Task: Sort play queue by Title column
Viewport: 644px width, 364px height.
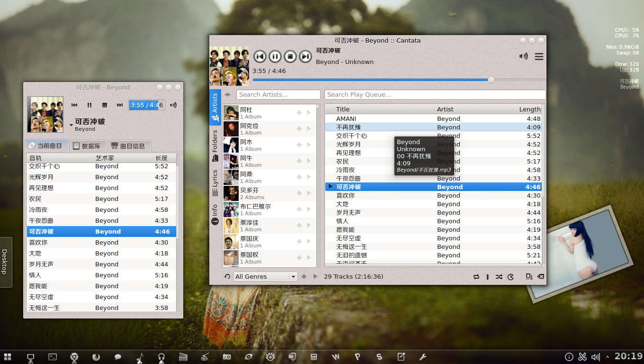Action: 385,109
